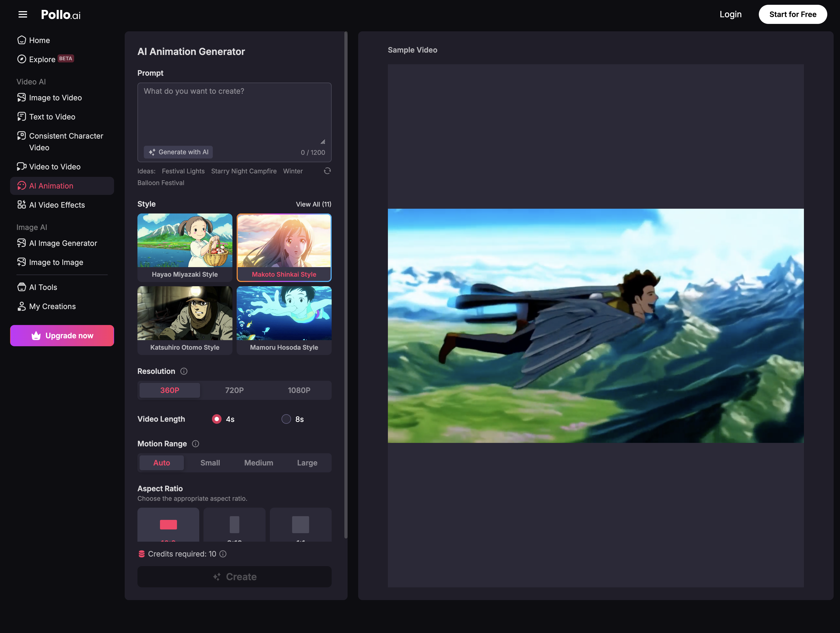Click the Image to Video icon
Viewport: 840px width, 633px height.
22,98
